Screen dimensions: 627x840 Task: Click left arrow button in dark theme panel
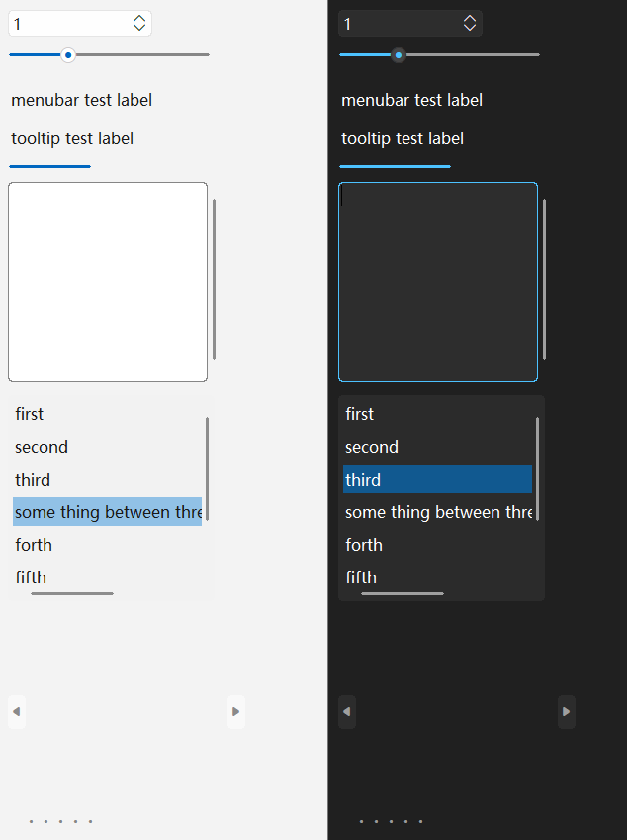[x=347, y=711]
